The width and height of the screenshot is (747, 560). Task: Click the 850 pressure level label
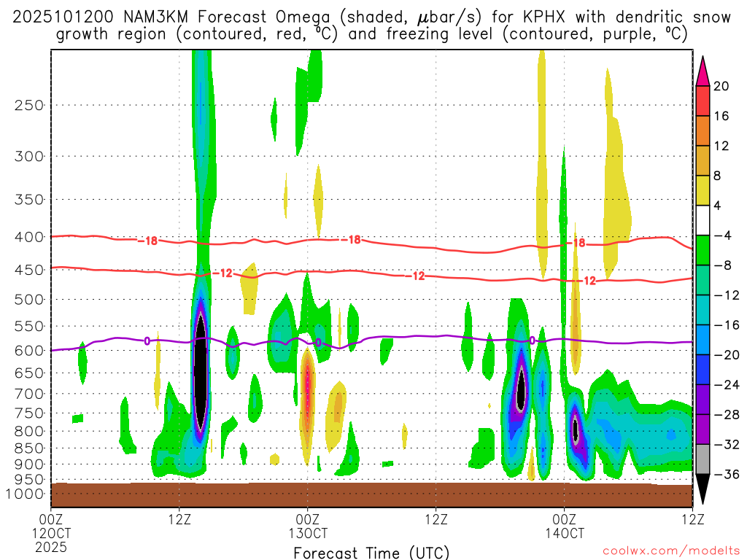(29, 448)
